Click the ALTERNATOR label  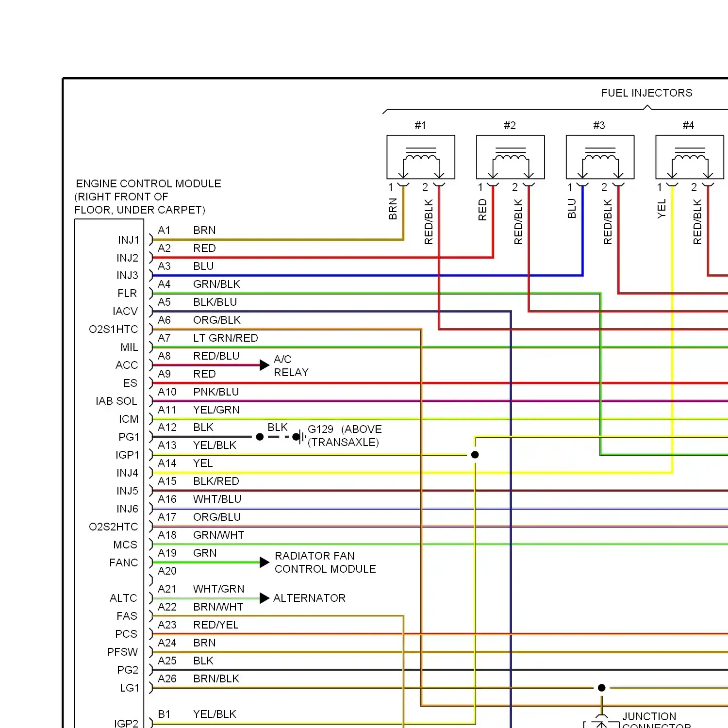click(x=310, y=598)
